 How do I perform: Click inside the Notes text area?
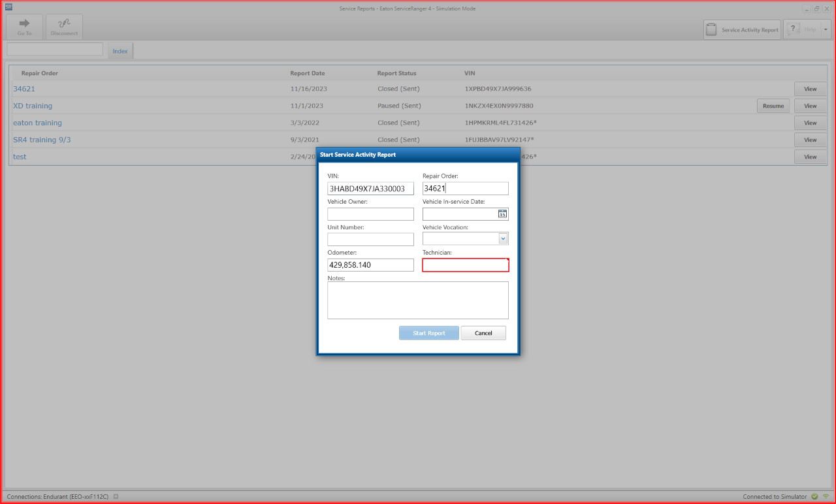point(417,300)
